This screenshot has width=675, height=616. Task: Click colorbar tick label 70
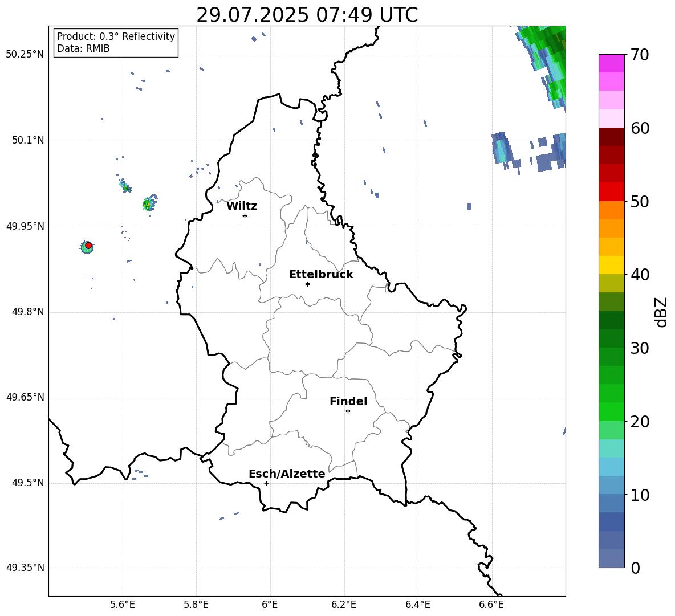coord(640,55)
